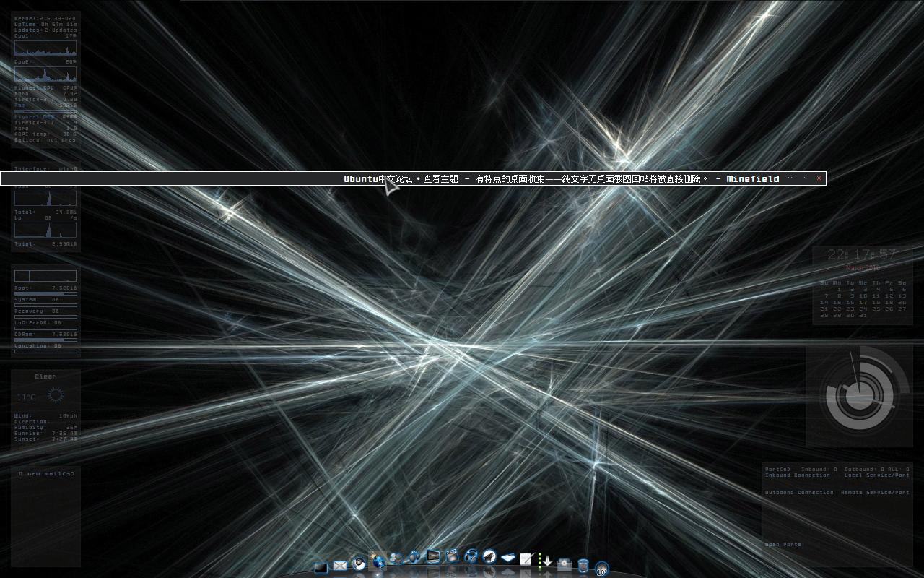This screenshot has height=578, width=924.
Task: Select highlighted day 17 in the calendar
Action: click(x=863, y=302)
